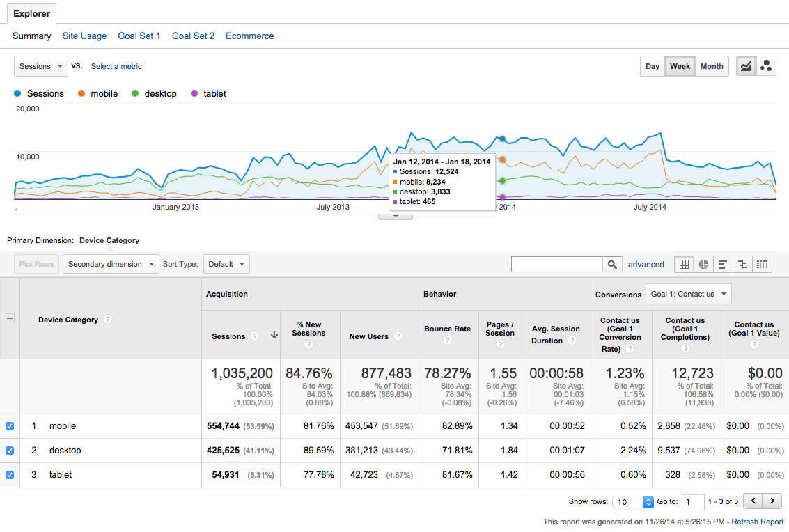Click the Refresh Report link

click(x=757, y=522)
